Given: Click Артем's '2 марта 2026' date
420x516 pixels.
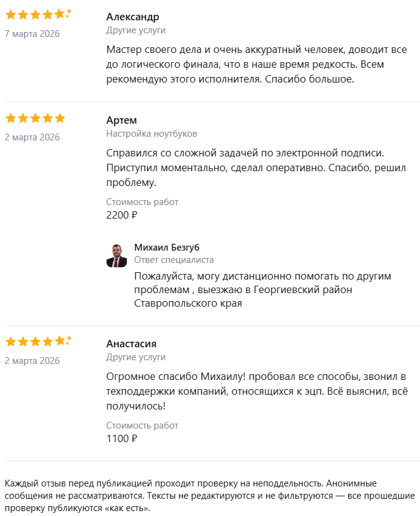Looking at the screenshot, I should [32, 137].
